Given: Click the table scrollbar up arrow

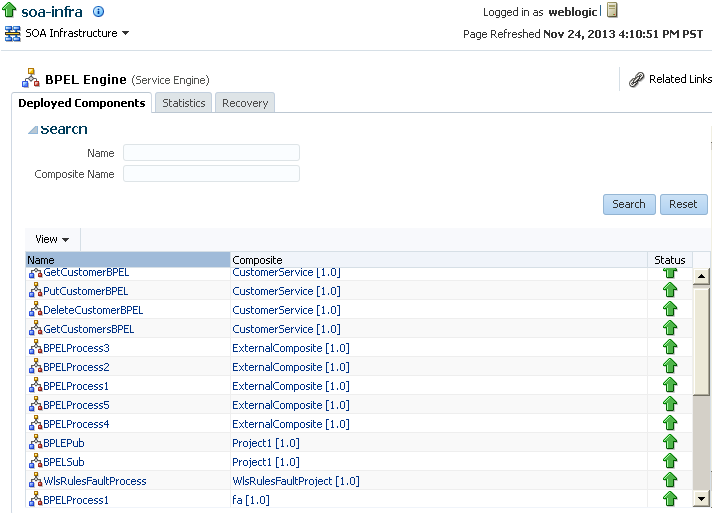Looking at the screenshot, I should pos(701,276).
